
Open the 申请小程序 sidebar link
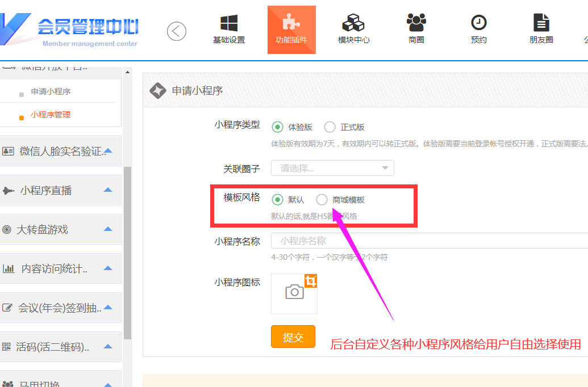point(51,91)
